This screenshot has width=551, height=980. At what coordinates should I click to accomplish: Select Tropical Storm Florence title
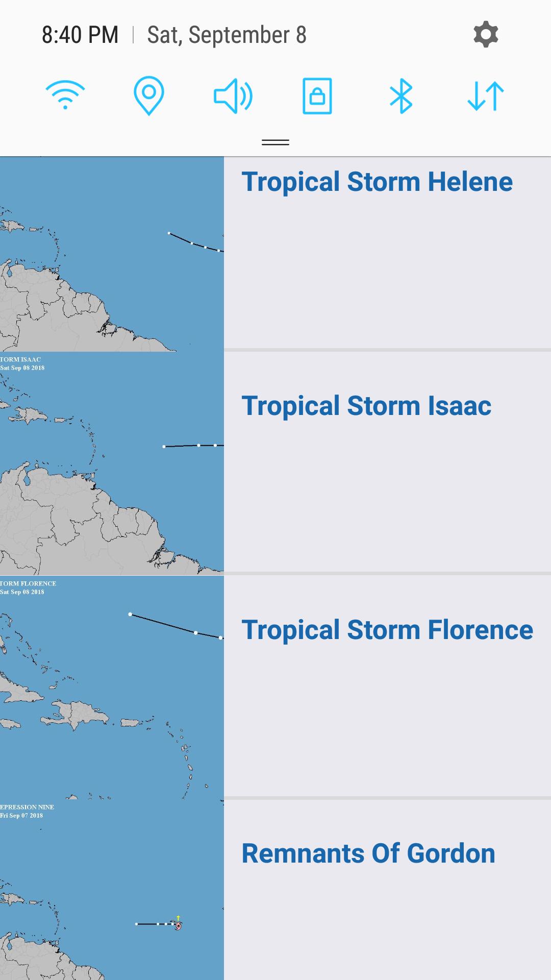[x=387, y=630]
